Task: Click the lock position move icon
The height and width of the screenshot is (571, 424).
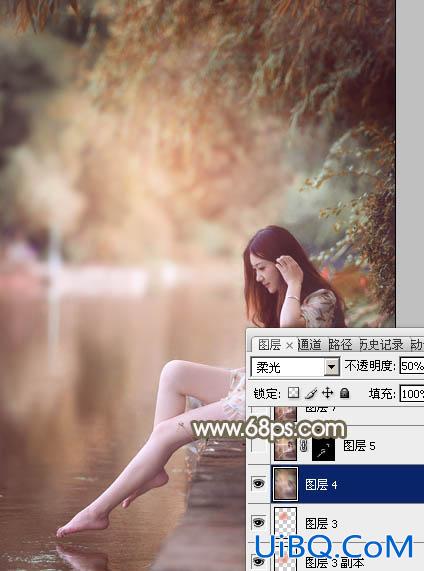Action: tap(327, 393)
